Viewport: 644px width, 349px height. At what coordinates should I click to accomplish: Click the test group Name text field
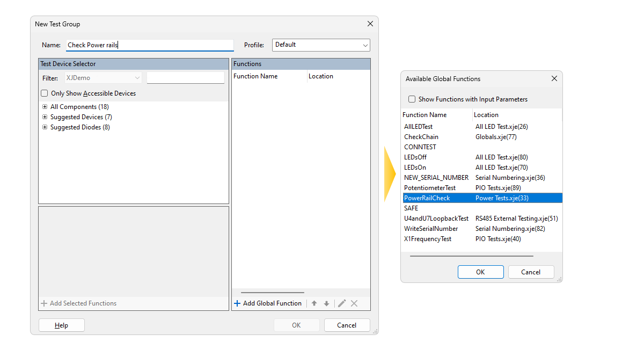coord(150,45)
